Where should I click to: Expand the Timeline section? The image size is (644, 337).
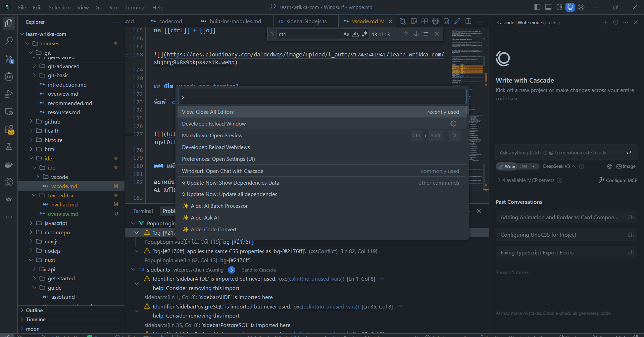tap(71, 320)
